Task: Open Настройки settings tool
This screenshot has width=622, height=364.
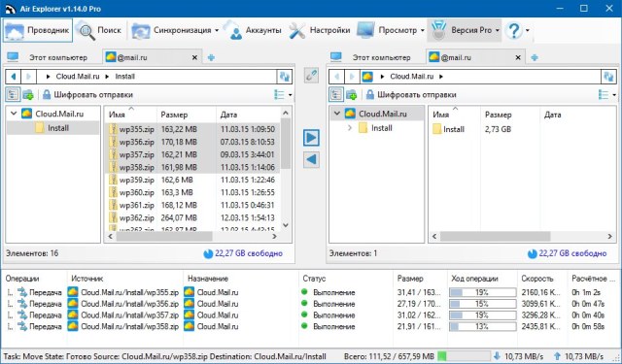Action: point(320,30)
